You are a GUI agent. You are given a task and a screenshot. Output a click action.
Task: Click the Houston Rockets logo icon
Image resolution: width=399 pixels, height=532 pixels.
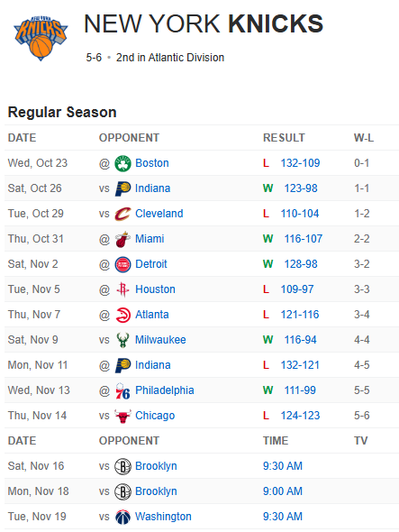tap(122, 289)
